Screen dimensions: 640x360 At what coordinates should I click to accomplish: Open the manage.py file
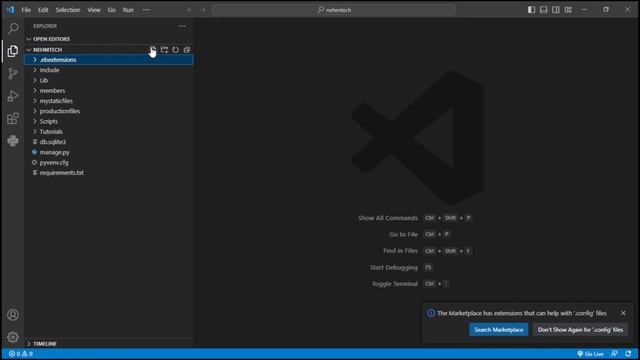pyautogui.click(x=109, y=152)
